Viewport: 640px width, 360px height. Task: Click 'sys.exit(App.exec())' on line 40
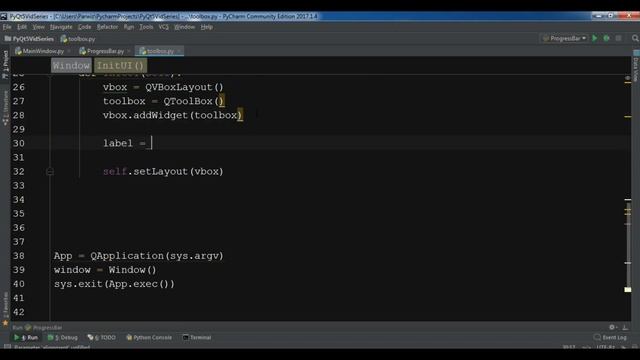pos(114,284)
